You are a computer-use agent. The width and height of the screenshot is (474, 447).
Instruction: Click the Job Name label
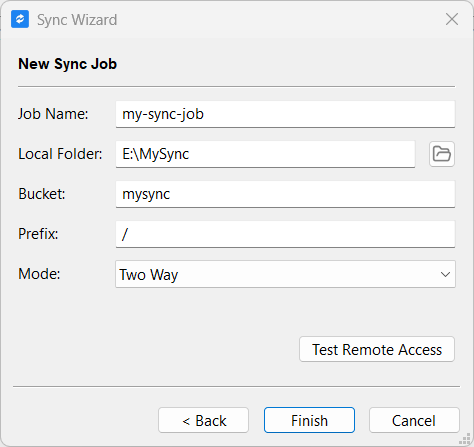tap(53, 114)
